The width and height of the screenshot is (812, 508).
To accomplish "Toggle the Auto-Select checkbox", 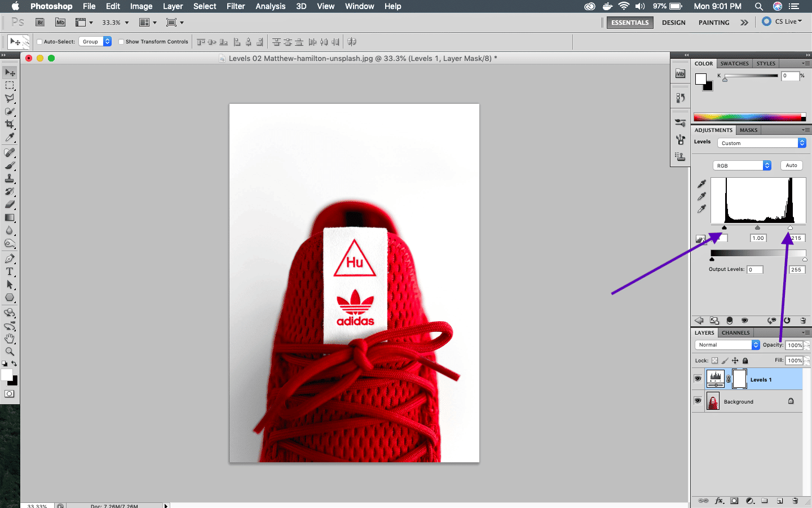I will 39,42.
